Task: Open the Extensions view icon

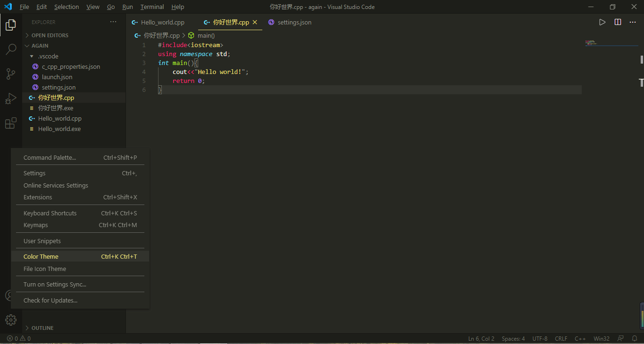Action: [x=11, y=123]
